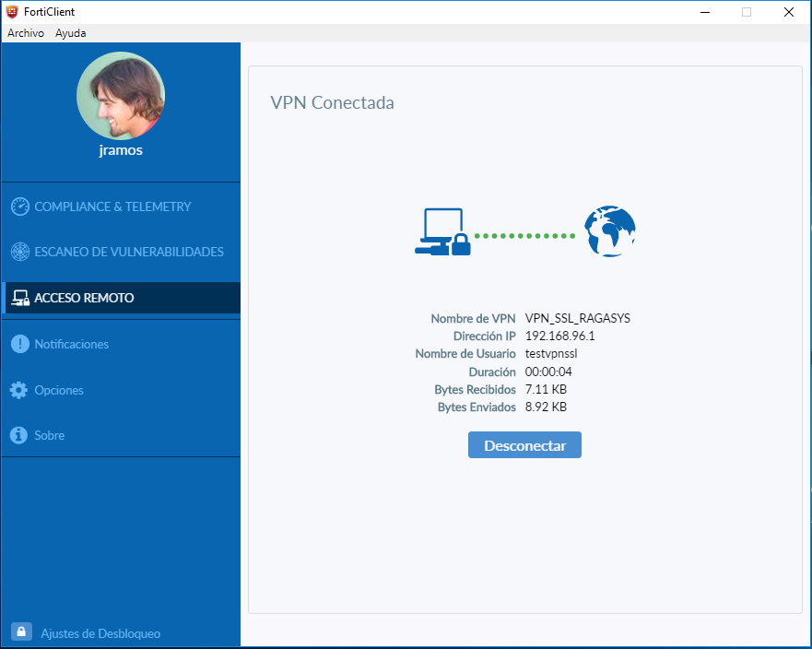
Task: Click the Opciones gear icon
Action: click(20, 389)
